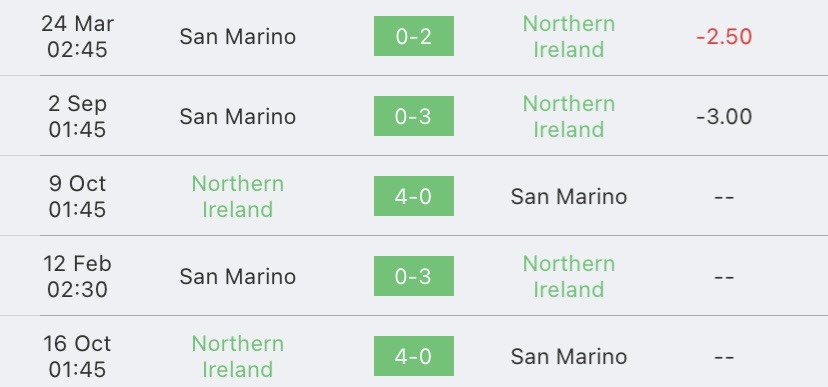Select San Marino in the 12 Feb match
This screenshot has height=387, width=828.
(238, 277)
